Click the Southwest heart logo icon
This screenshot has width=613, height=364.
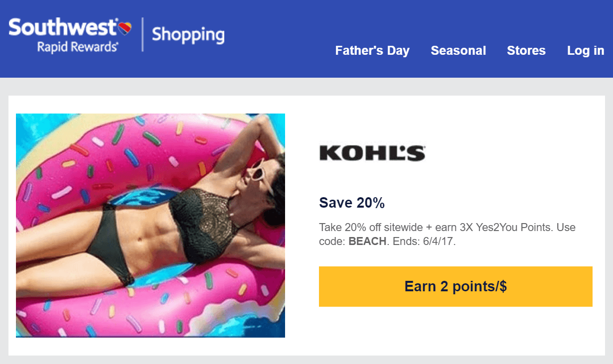coord(125,27)
